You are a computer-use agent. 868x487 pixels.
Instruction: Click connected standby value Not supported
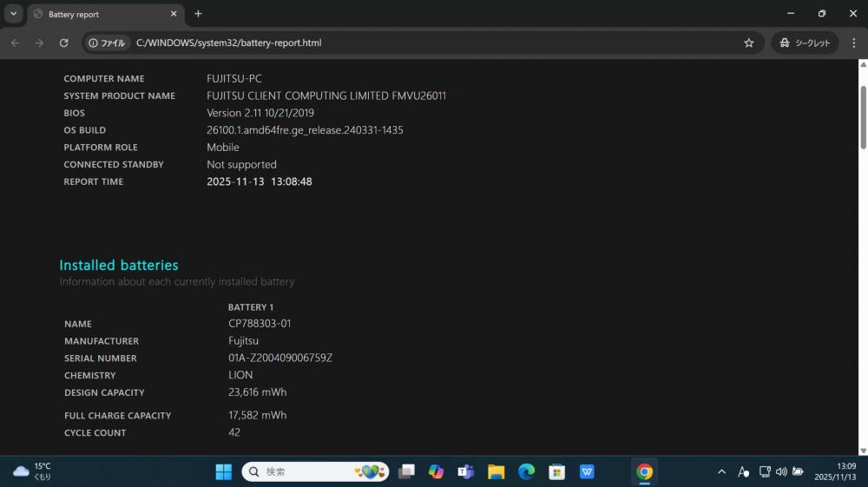pos(241,164)
